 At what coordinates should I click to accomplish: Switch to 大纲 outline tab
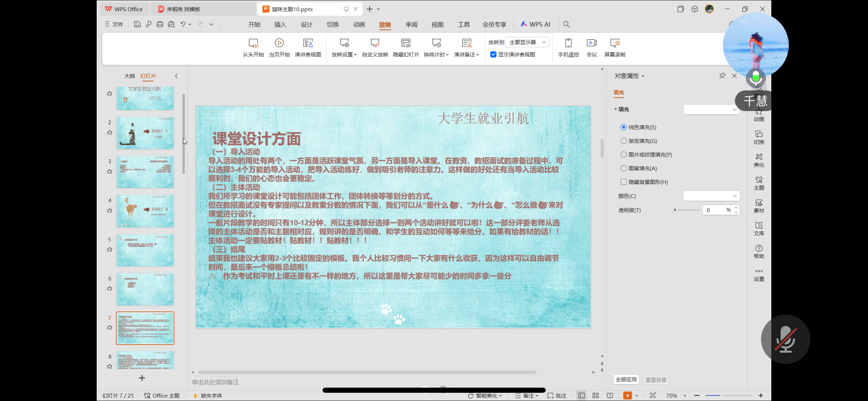129,76
